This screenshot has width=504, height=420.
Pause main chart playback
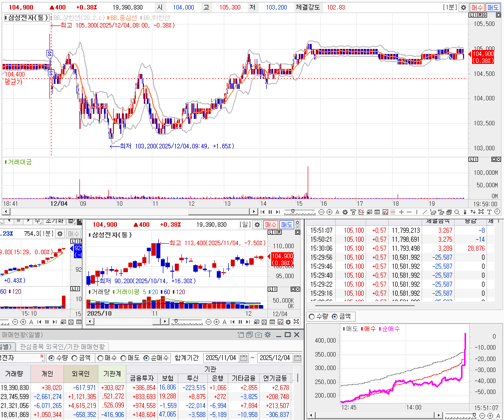270,212
